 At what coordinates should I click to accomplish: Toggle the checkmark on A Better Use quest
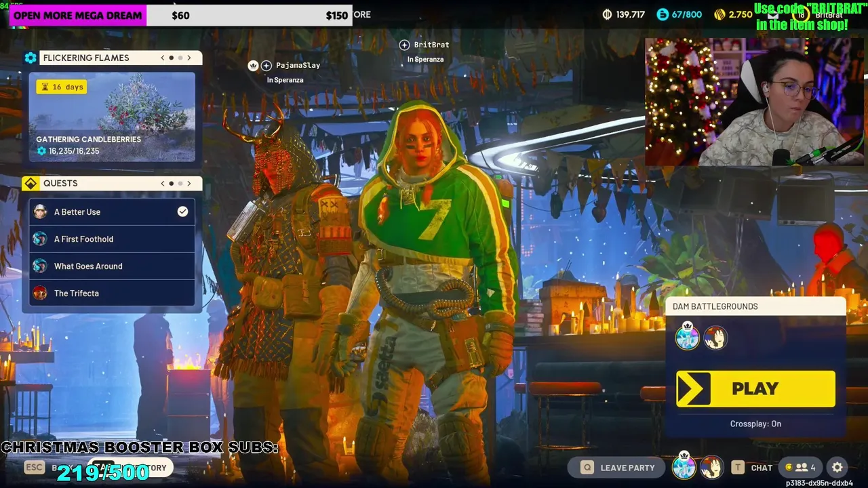click(182, 211)
